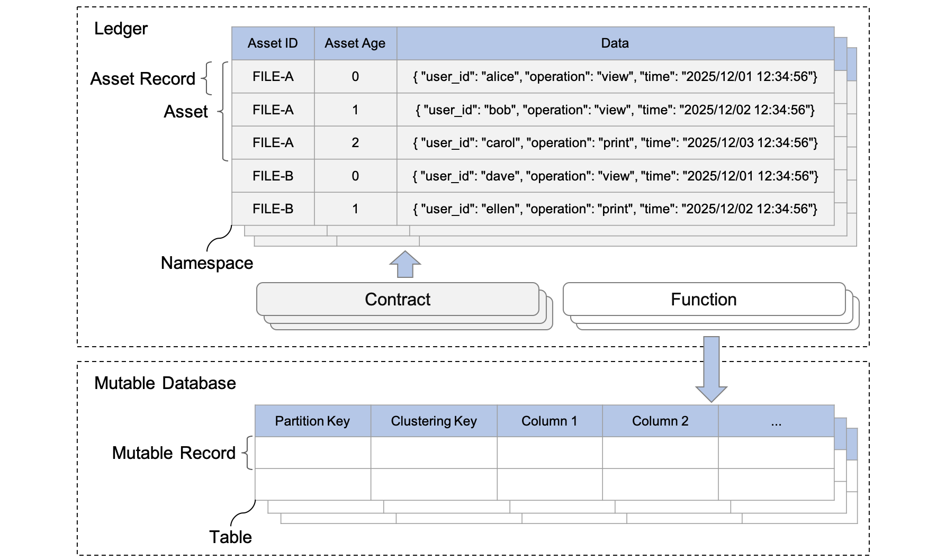Select the Partition Key column header
This screenshot has width=945, height=560.
[x=312, y=421]
